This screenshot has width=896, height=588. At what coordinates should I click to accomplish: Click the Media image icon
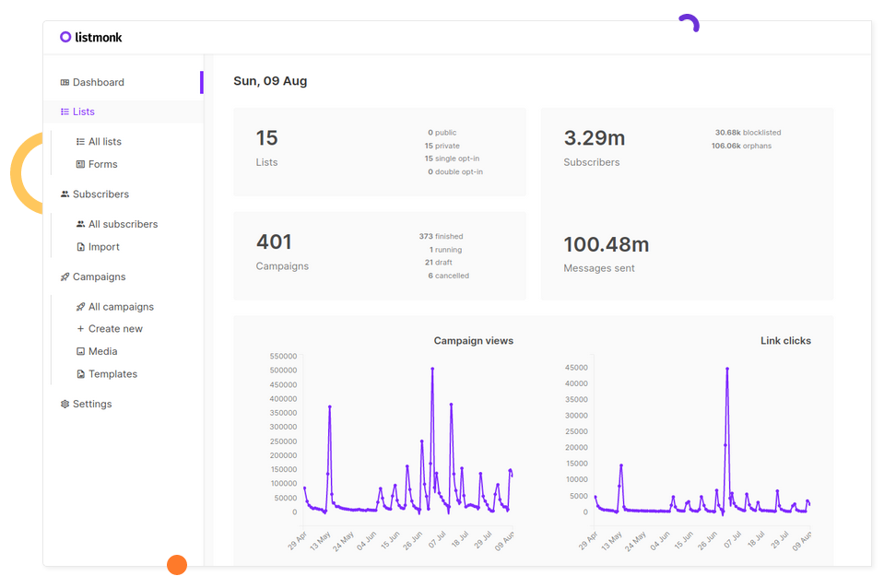(x=80, y=350)
